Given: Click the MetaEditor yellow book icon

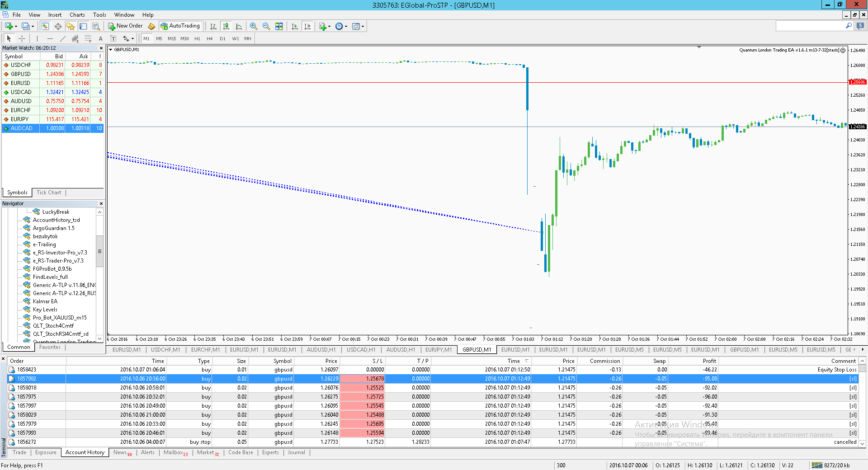Looking at the screenshot, I should click(151, 26).
